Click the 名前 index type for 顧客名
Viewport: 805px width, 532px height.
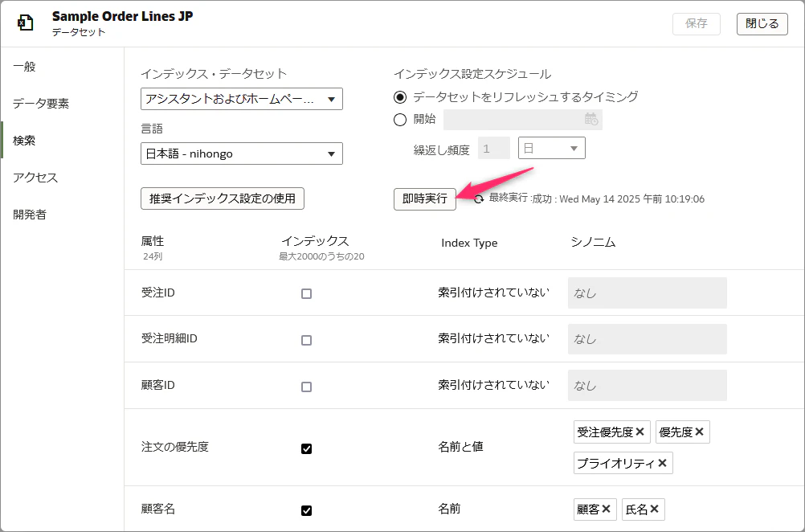pyautogui.click(x=449, y=509)
